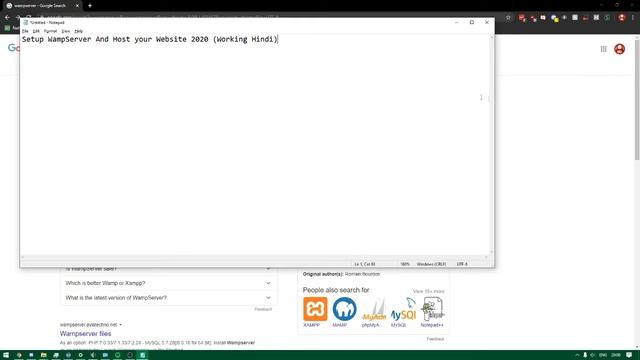Image resolution: width=640 pixels, height=360 pixels.
Task: Open the taskbar clock
Action: 616,355
